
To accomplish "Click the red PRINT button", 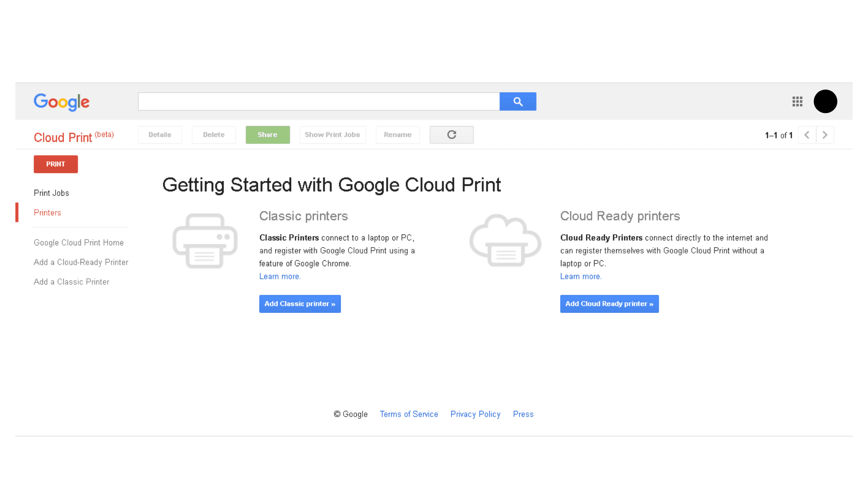I will tap(56, 164).
